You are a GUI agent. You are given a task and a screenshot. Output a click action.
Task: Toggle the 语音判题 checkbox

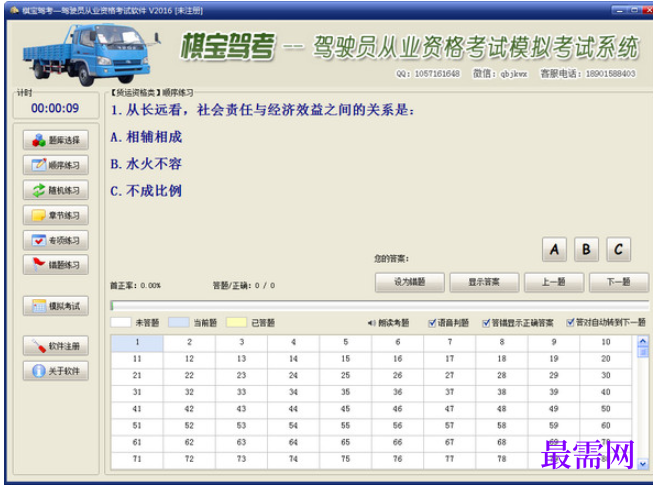point(432,323)
